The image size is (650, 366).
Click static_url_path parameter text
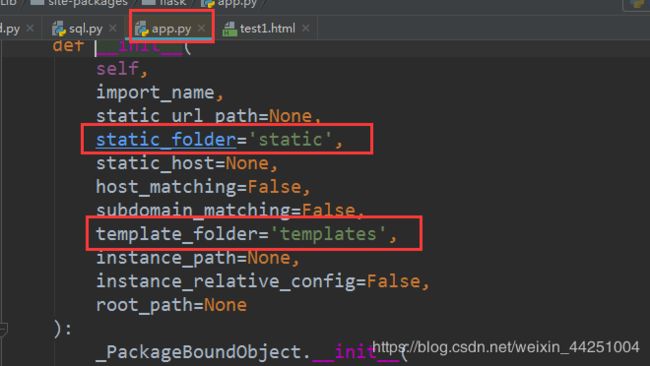177,115
